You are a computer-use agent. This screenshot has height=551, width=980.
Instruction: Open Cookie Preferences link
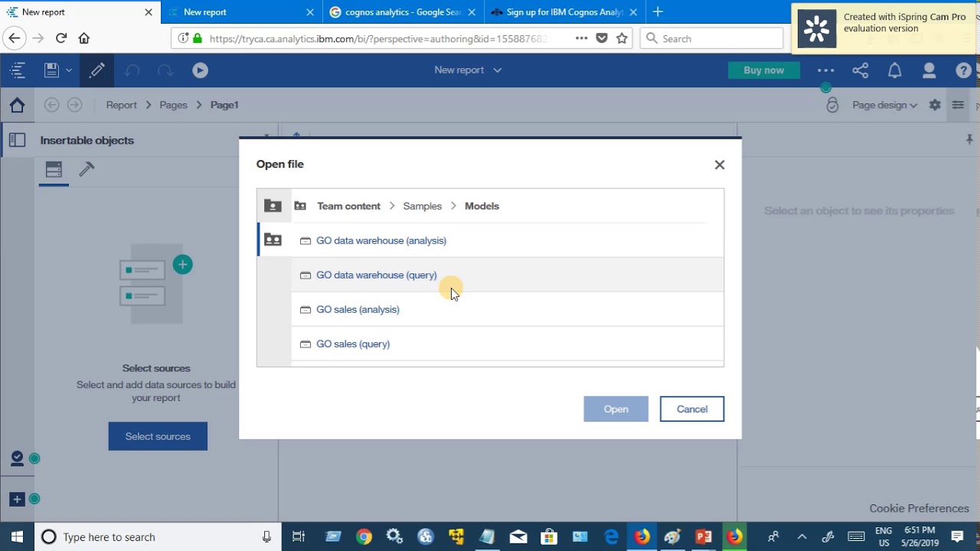[x=919, y=508]
